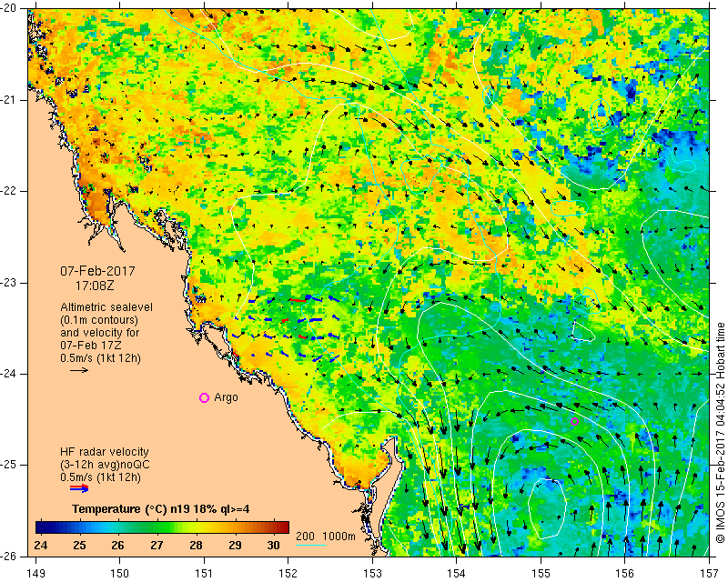The image size is (728, 582).
Task: Click the time label 17:08Z
Action: [95, 286]
